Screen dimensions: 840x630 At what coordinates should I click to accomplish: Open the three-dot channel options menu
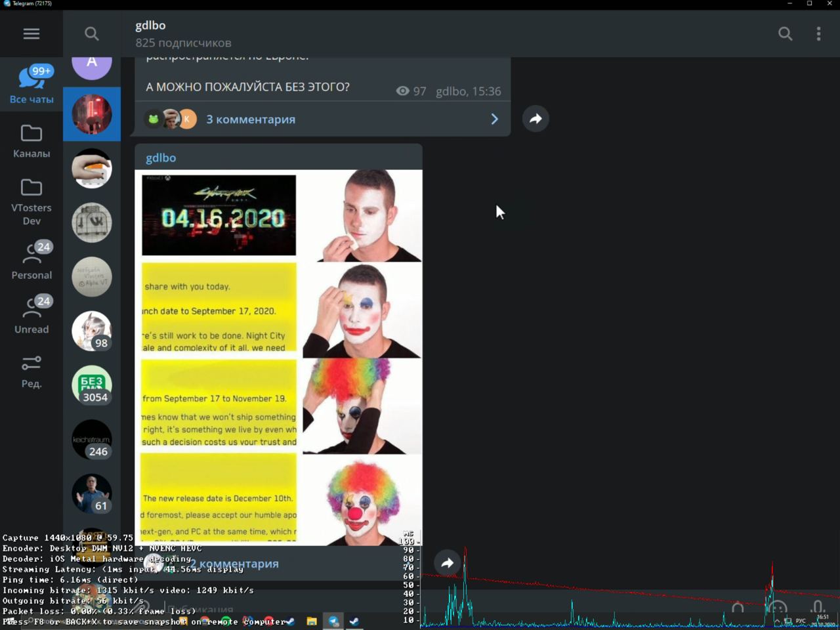coord(818,33)
